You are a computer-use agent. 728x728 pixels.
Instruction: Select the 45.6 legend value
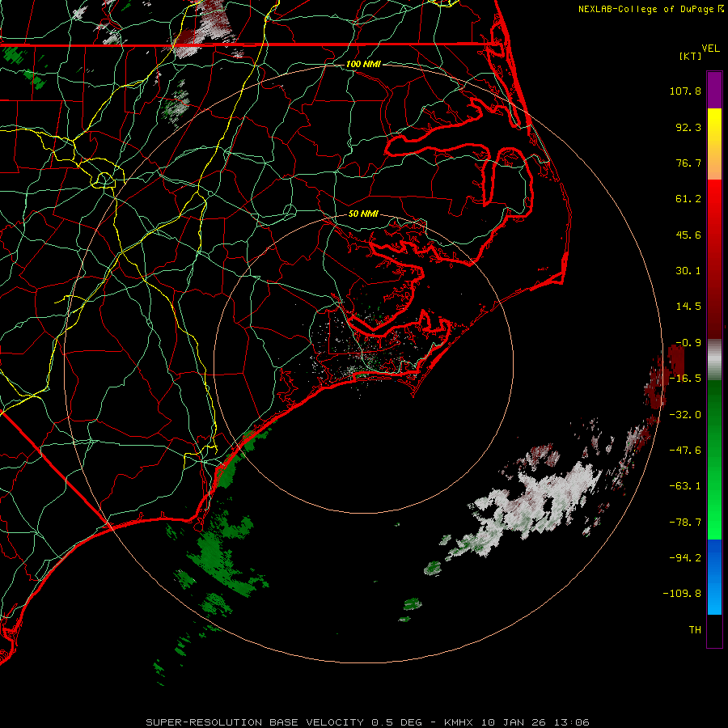point(688,235)
